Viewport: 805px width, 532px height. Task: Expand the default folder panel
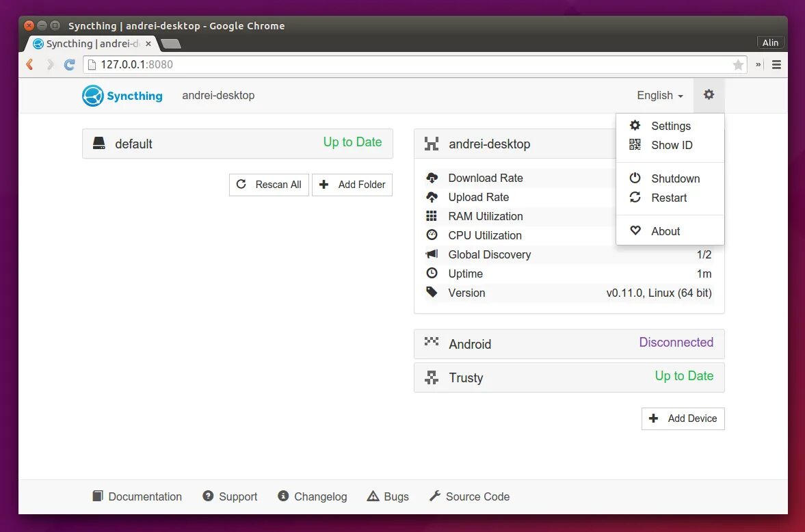[x=238, y=144]
